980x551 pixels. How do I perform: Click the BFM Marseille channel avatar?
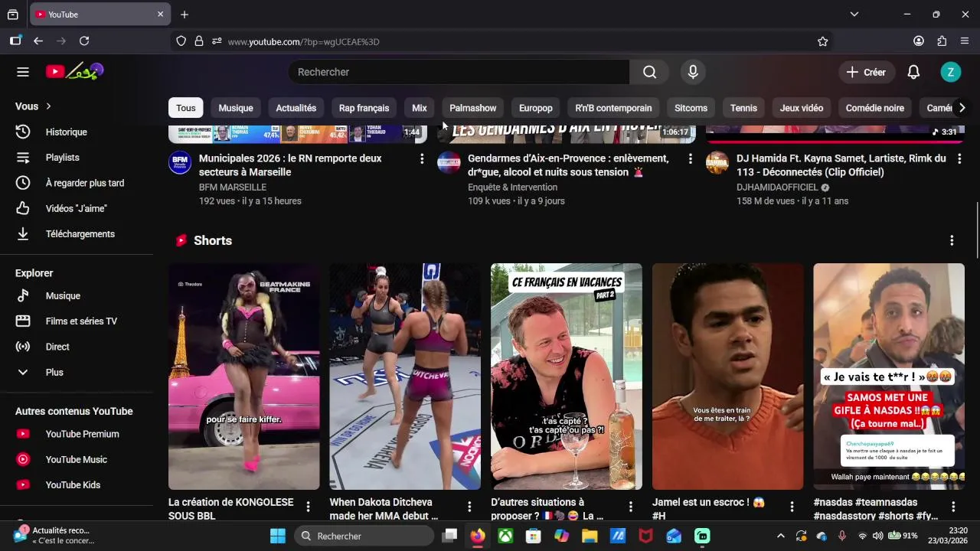point(180,162)
